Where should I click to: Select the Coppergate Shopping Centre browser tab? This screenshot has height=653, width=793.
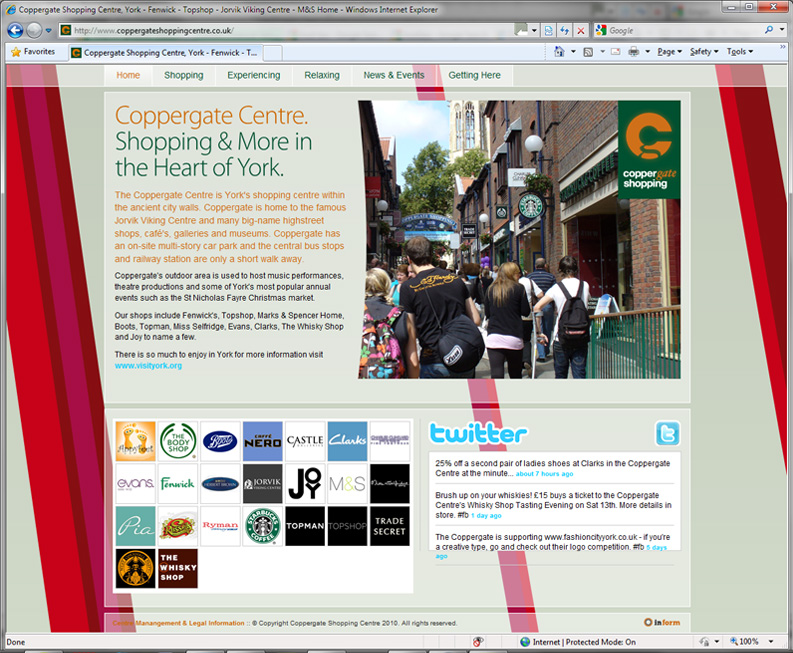(x=166, y=53)
